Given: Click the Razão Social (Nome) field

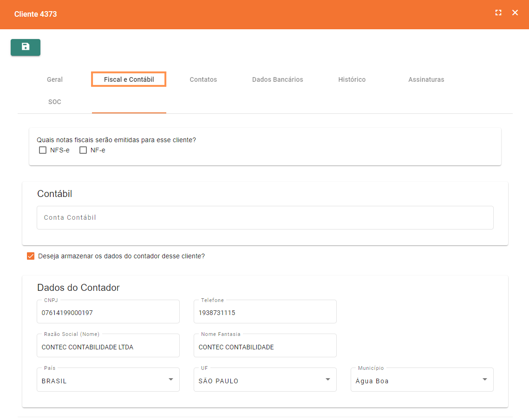Looking at the screenshot, I should click(x=108, y=347).
